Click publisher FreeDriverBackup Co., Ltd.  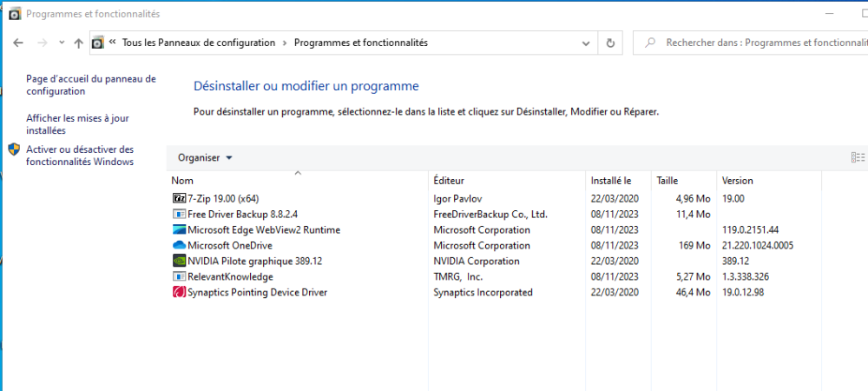[x=490, y=214]
